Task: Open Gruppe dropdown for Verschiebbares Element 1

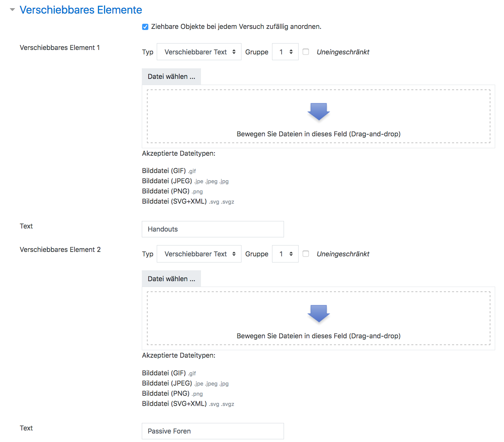Action: 285,52
